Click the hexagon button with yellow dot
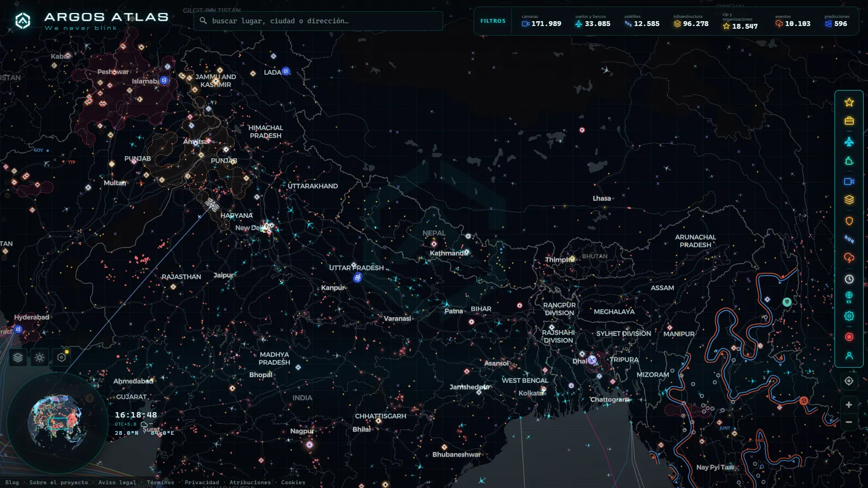 click(61, 357)
